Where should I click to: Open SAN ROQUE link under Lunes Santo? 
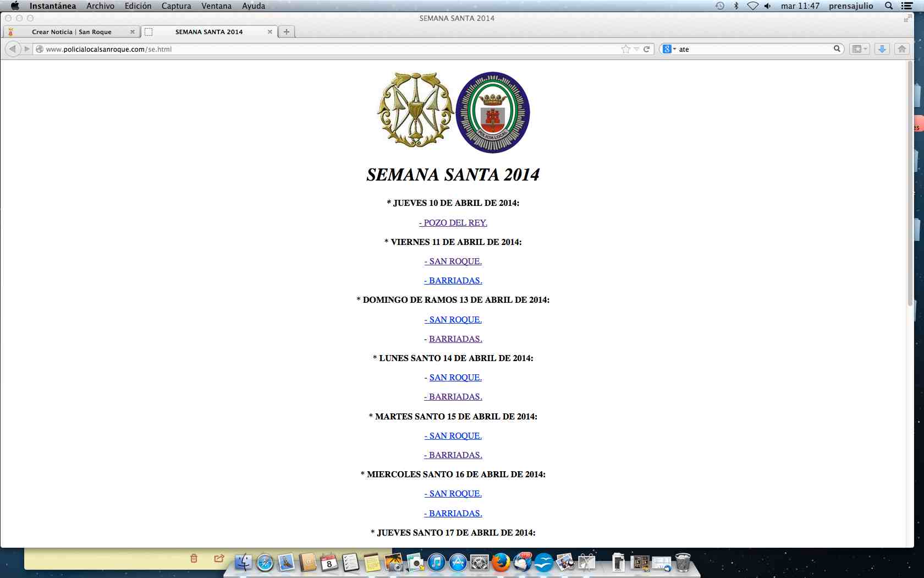[455, 377]
